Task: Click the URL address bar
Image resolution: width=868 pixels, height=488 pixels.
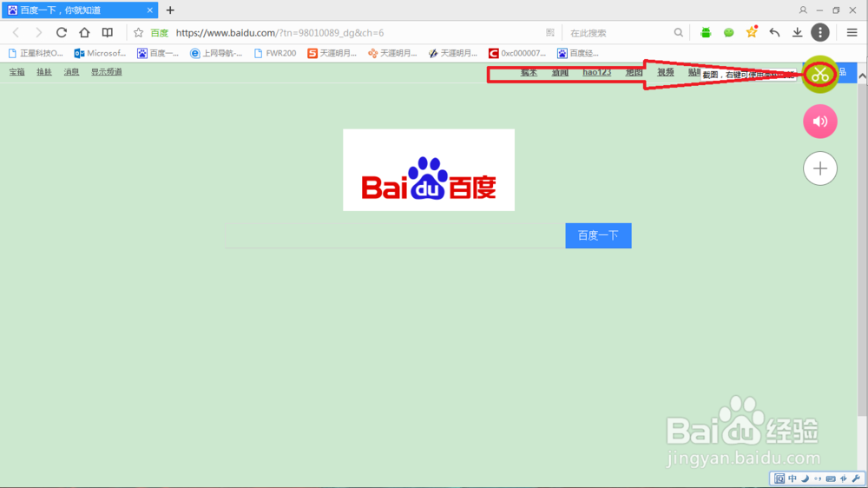Action: click(354, 33)
